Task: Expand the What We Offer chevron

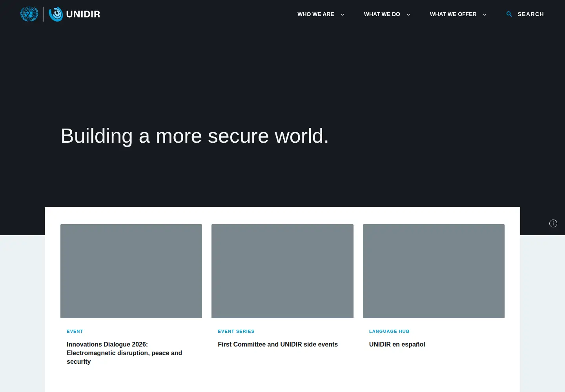Action: tap(485, 15)
